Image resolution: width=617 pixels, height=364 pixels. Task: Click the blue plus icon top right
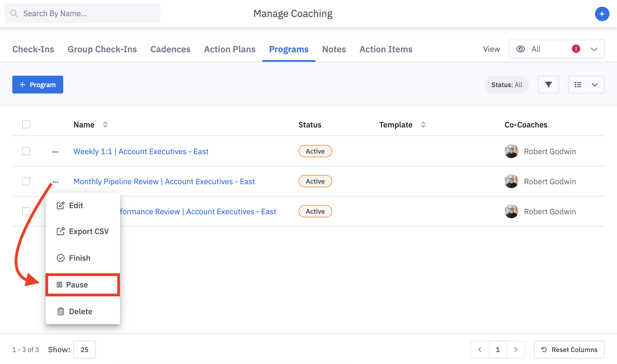point(602,14)
